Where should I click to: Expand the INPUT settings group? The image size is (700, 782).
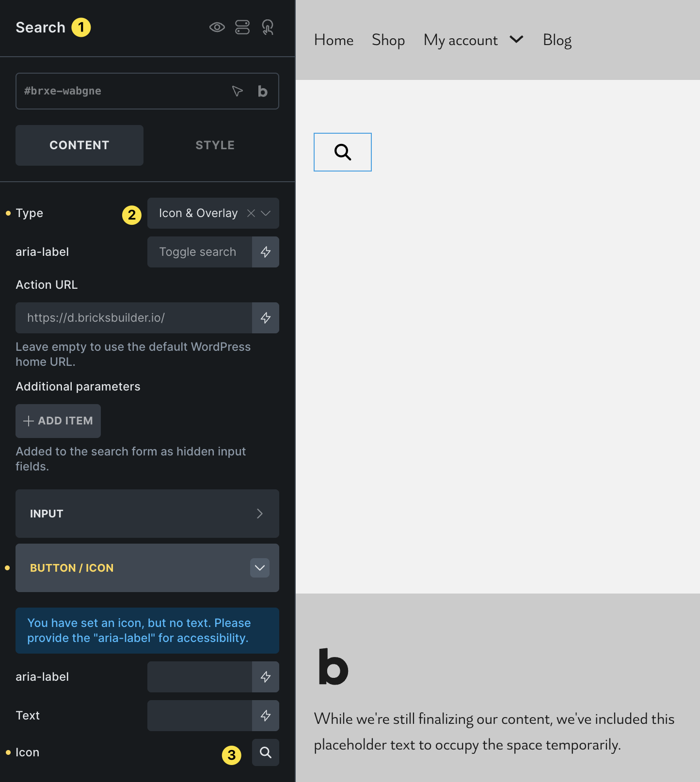point(147,514)
